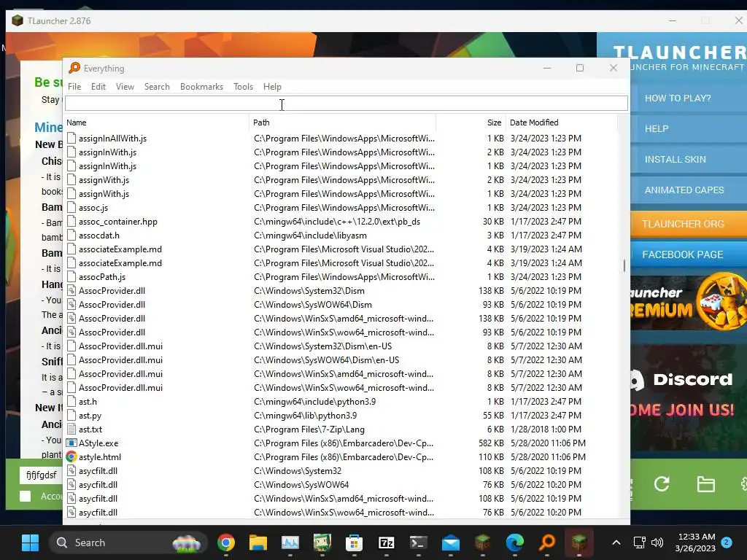
Task: Click the green-haired character taskbar icon
Action: 322,542
